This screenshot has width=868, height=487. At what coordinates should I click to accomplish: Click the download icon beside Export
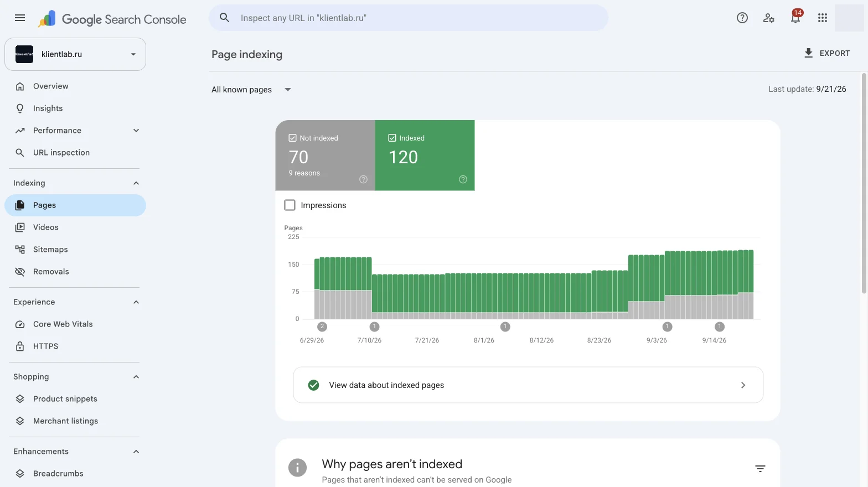pyautogui.click(x=809, y=53)
